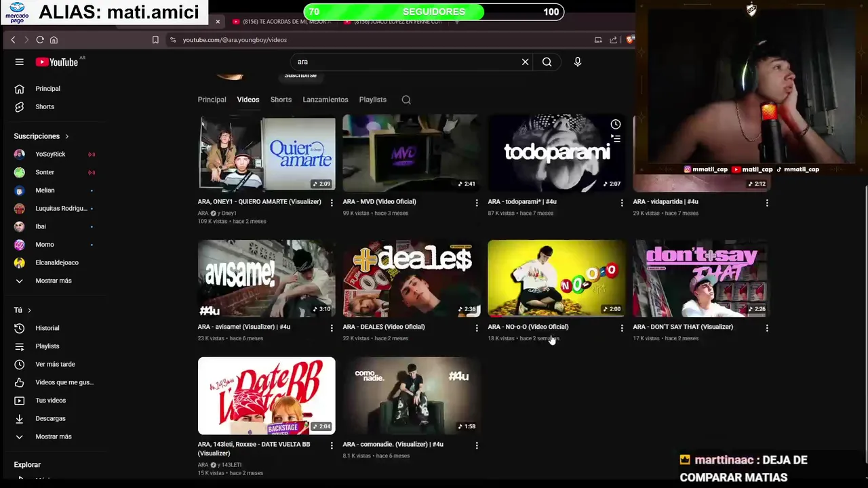The image size is (868, 488).
Task: Close the current browser tab
Action: (x=218, y=22)
